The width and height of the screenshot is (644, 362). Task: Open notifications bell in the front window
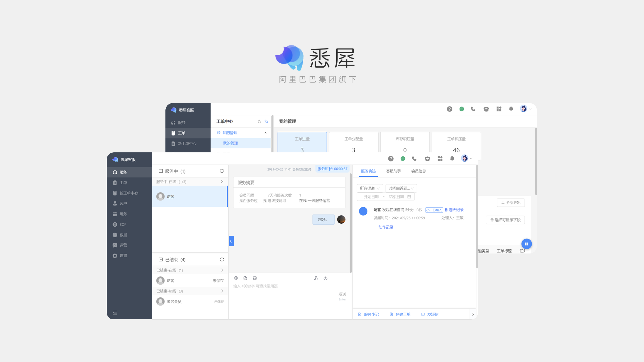(x=452, y=158)
